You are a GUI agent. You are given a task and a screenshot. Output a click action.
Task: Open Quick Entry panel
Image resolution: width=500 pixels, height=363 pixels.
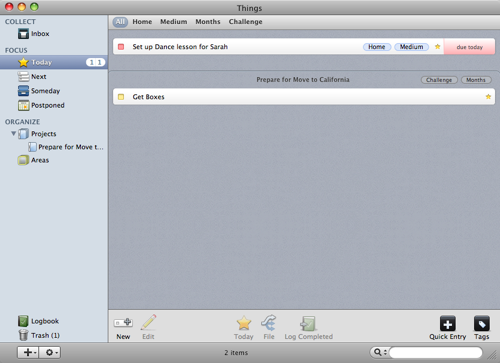point(448,328)
